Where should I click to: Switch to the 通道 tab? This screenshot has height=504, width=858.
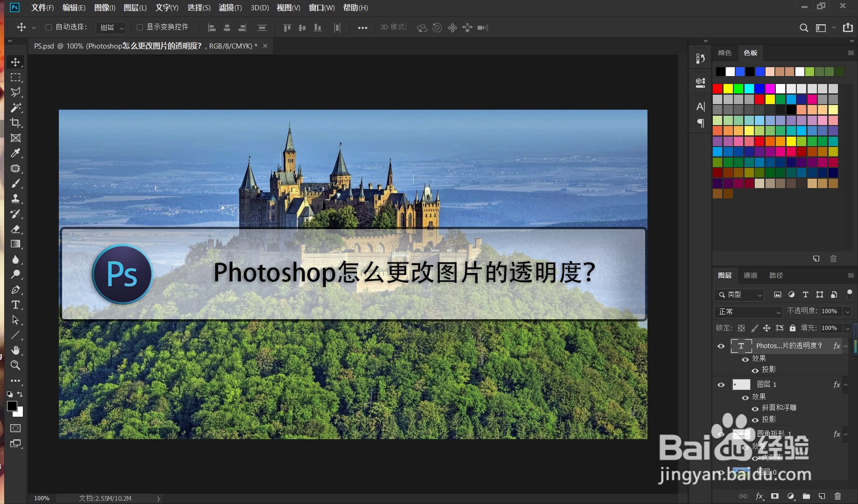coord(750,275)
